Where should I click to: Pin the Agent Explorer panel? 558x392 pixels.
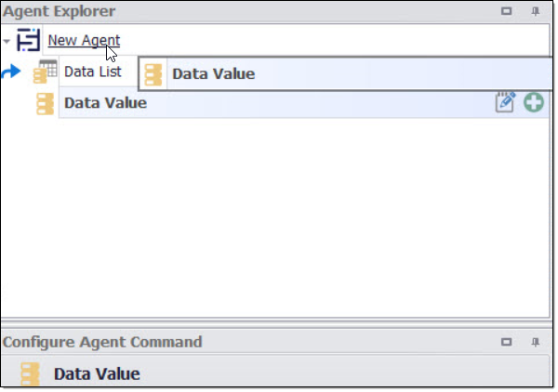535,12
